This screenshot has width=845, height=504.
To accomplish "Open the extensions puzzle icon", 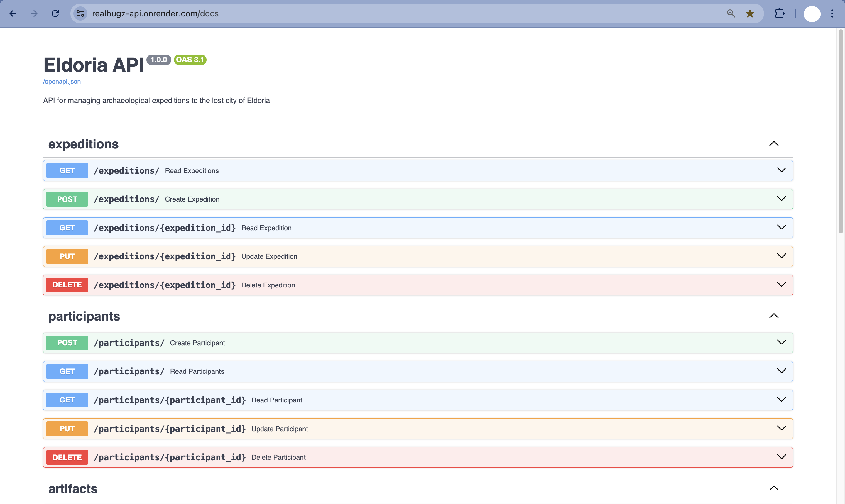I will tap(780, 13).
